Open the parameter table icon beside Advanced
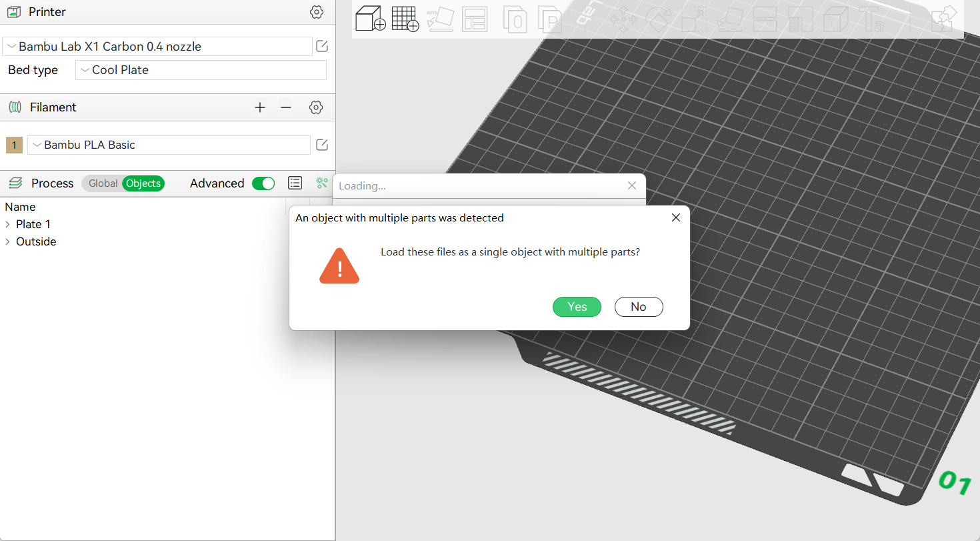Image resolution: width=980 pixels, height=541 pixels. click(x=295, y=183)
